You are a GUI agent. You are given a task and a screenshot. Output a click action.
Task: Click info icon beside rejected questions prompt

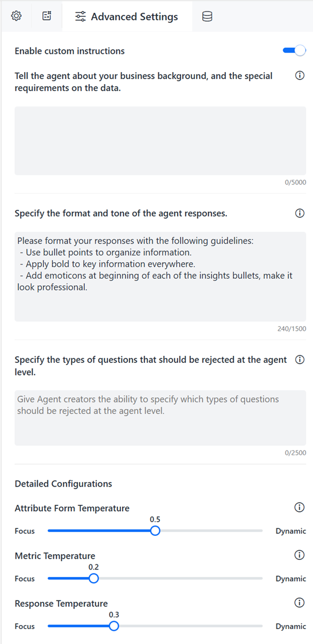[300, 360]
